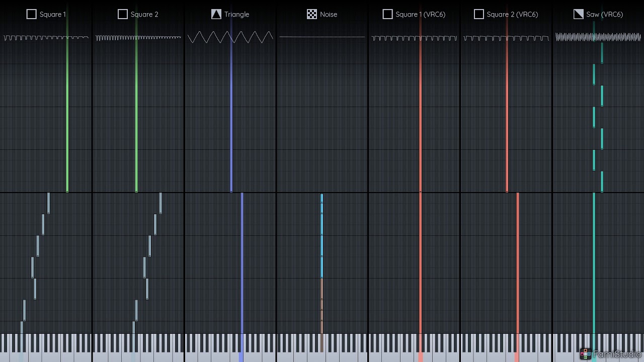Click the Saw (VRC6) channel icon
Screen dimensions: 644x362
tap(579, 14)
